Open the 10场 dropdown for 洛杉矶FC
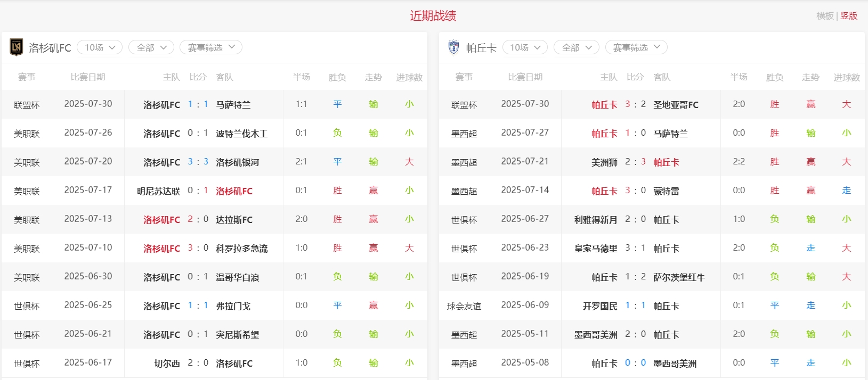The width and height of the screenshot is (868, 380). 100,47
